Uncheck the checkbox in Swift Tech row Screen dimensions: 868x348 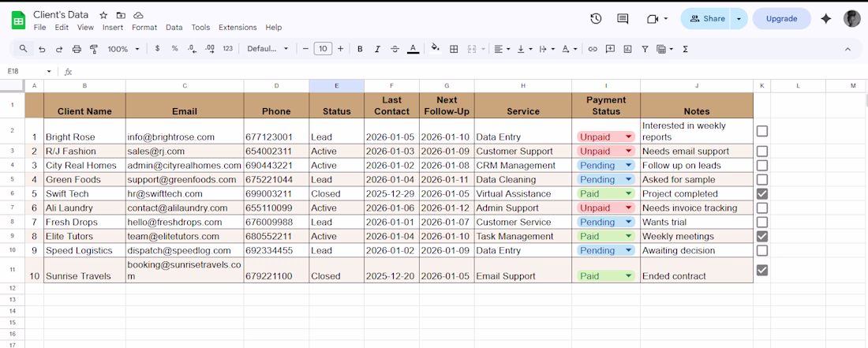coord(762,193)
